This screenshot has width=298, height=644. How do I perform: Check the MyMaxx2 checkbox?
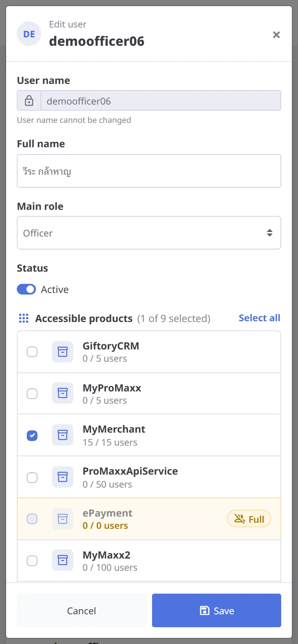(32, 560)
